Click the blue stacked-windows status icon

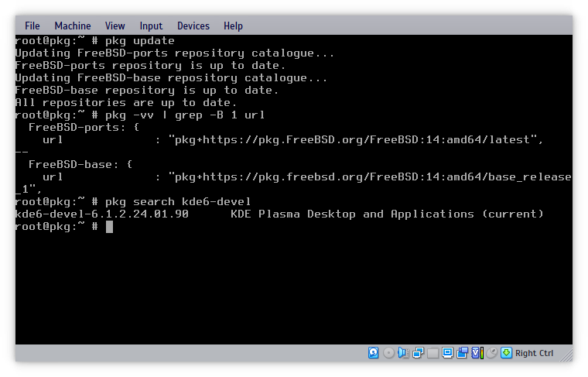coord(462,353)
